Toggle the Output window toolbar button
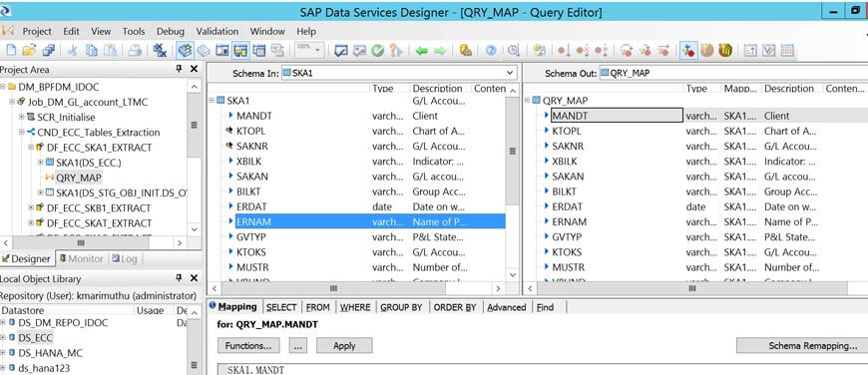Image resolution: width=868 pixels, height=375 pixels. tap(259, 50)
